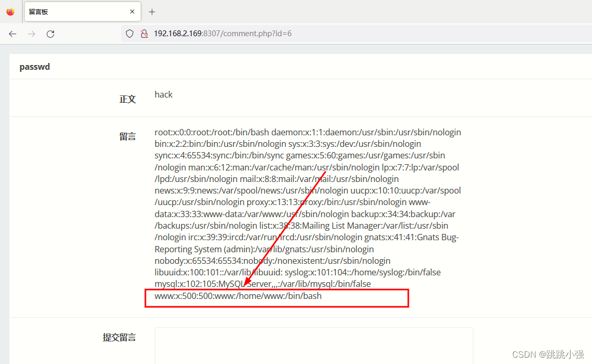Select the nobody:x:65534:65534 entry line

coord(272,261)
